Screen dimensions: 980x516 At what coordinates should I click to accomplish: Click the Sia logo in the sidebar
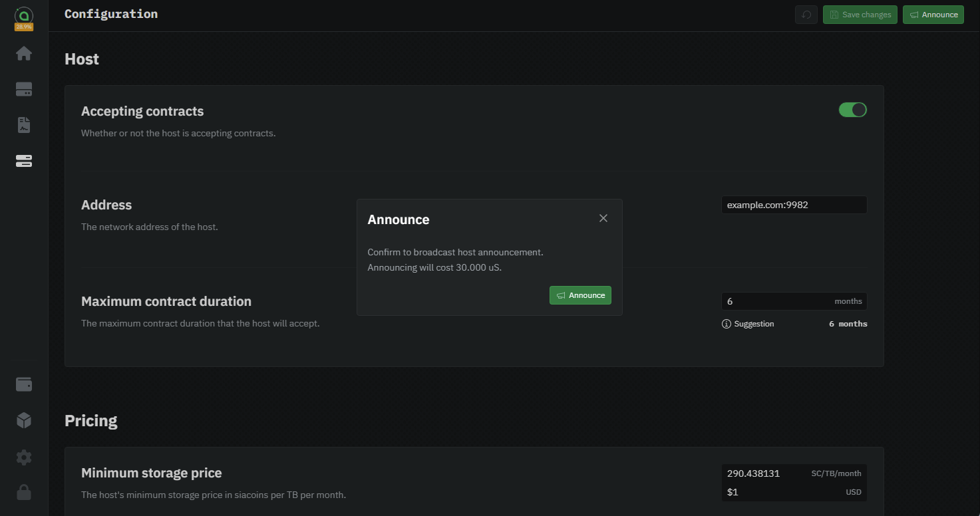[x=24, y=16]
